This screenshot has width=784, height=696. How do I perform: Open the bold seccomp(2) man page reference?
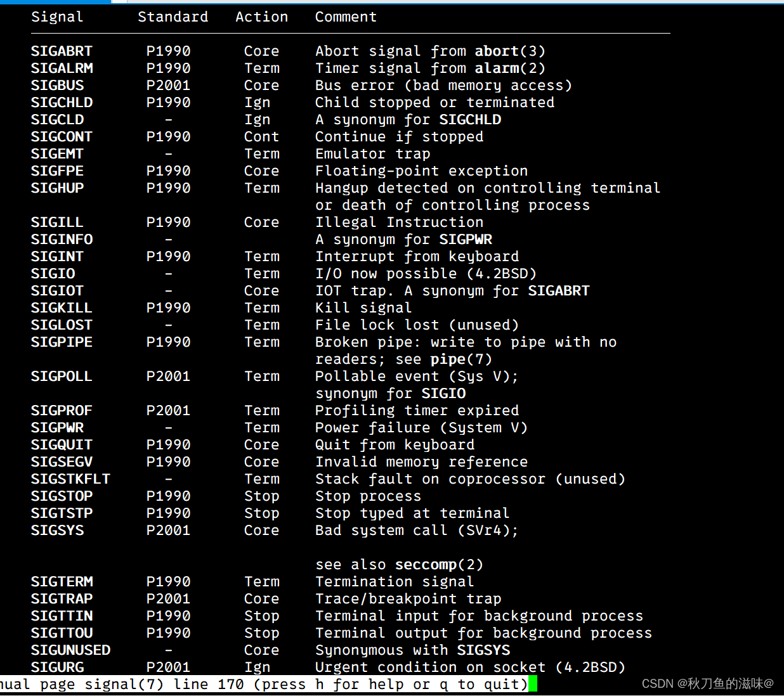[x=438, y=565]
